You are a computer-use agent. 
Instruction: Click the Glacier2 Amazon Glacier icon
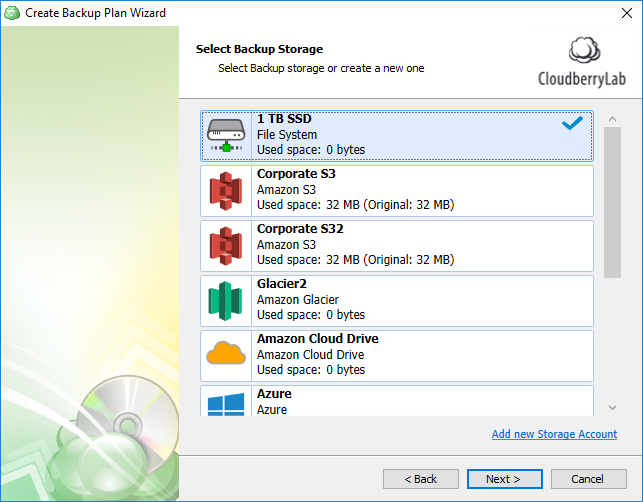click(225, 301)
